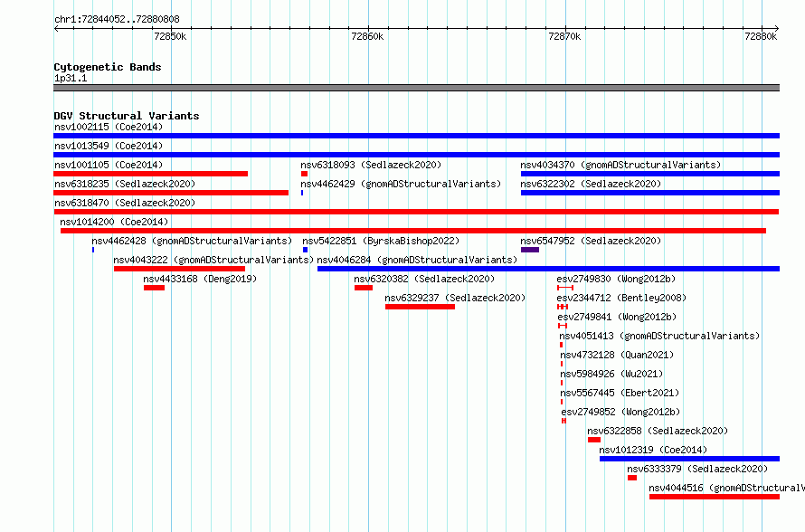This screenshot has height=532, width=805.
Task: Click the red bar under nsv1001105
Action: (151, 174)
